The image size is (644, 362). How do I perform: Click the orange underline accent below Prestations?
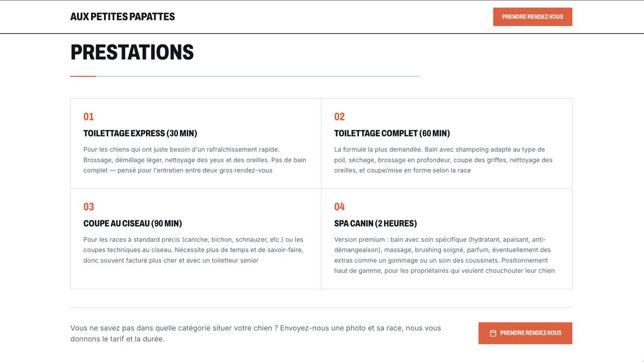[x=83, y=77]
